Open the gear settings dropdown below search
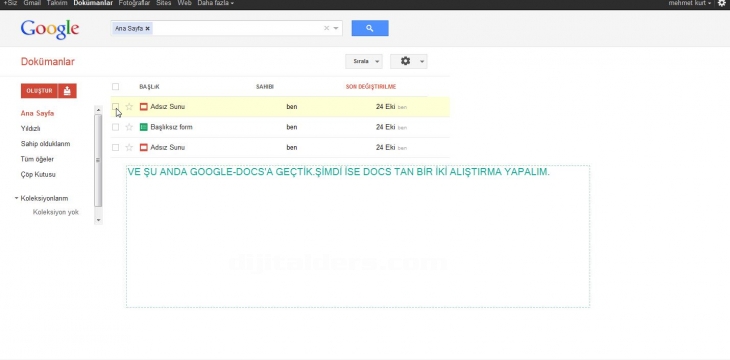This screenshot has height=360, width=730. (408, 61)
